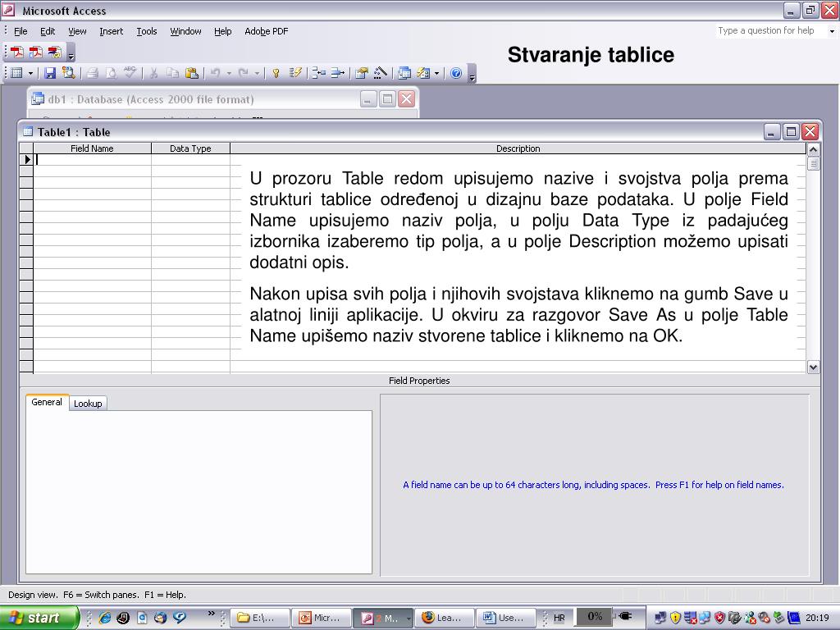Switch to the Use... Word taskbar button
Image resolution: width=840 pixels, height=630 pixels.
point(505,618)
